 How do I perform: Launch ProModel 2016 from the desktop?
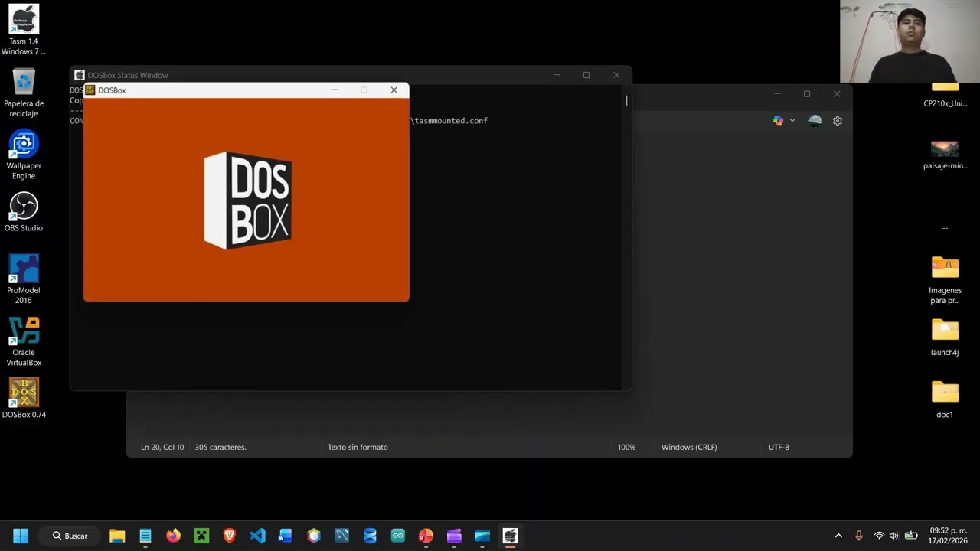(24, 279)
